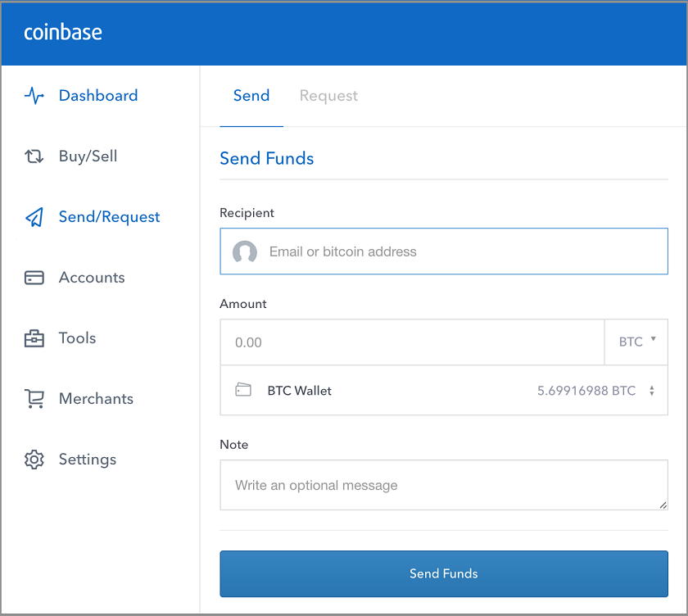The image size is (688, 616).
Task: Click the Recipient label
Action: [247, 213]
